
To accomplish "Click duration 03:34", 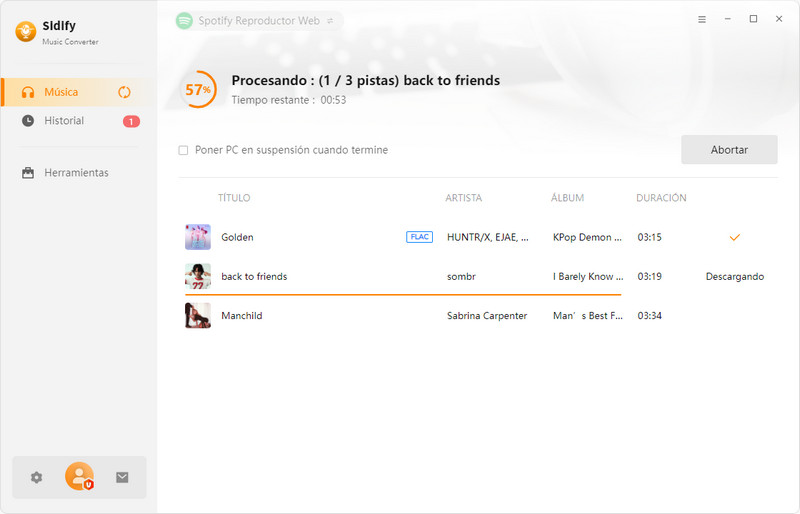I will 649,316.
